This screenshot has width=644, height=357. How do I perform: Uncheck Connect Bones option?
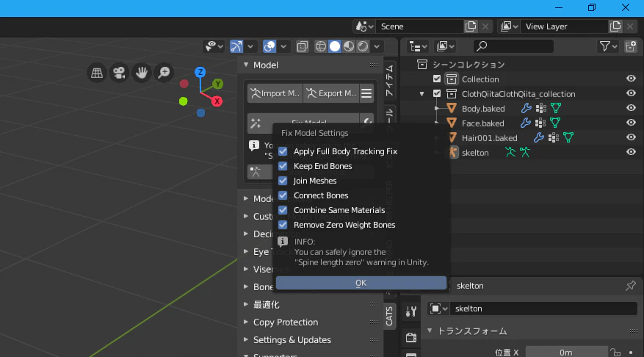coord(283,195)
